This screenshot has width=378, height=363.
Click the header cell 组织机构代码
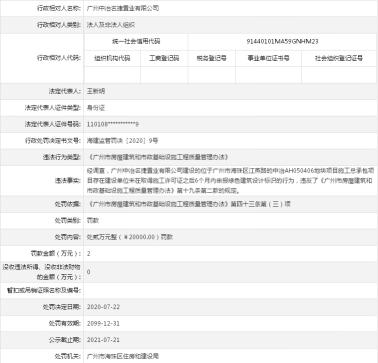[x=112, y=58]
